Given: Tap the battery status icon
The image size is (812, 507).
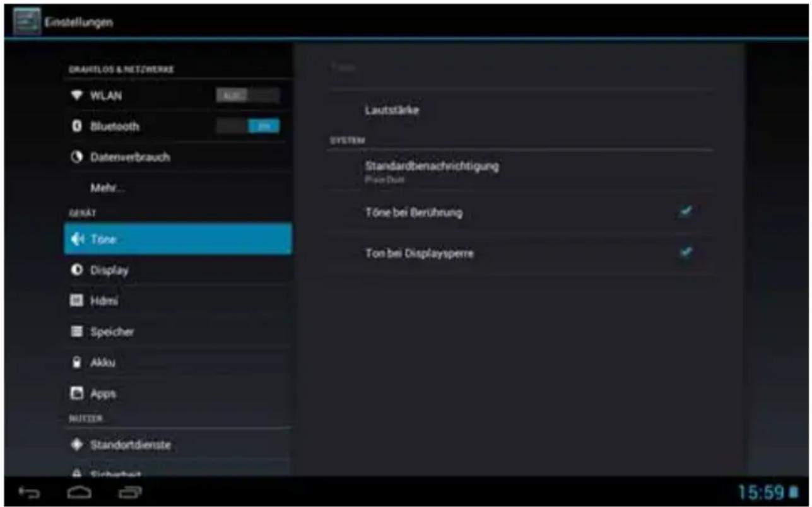Looking at the screenshot, I should tap(794, 492).
